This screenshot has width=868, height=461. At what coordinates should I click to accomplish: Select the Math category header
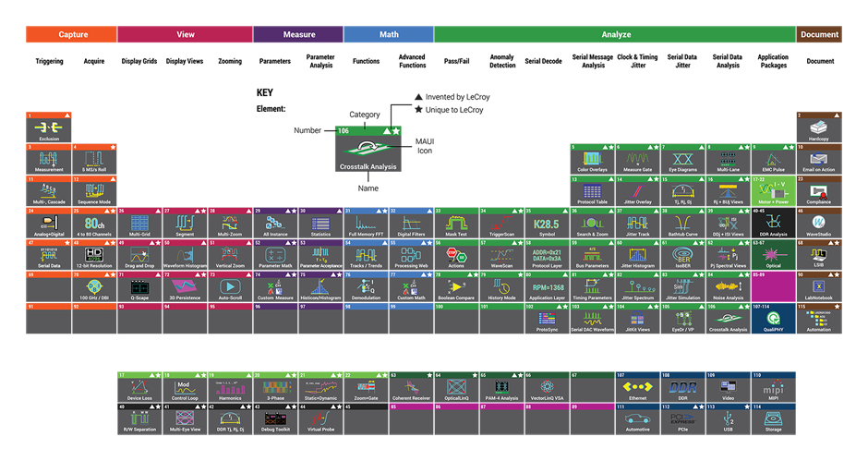[x=389, y=34]
